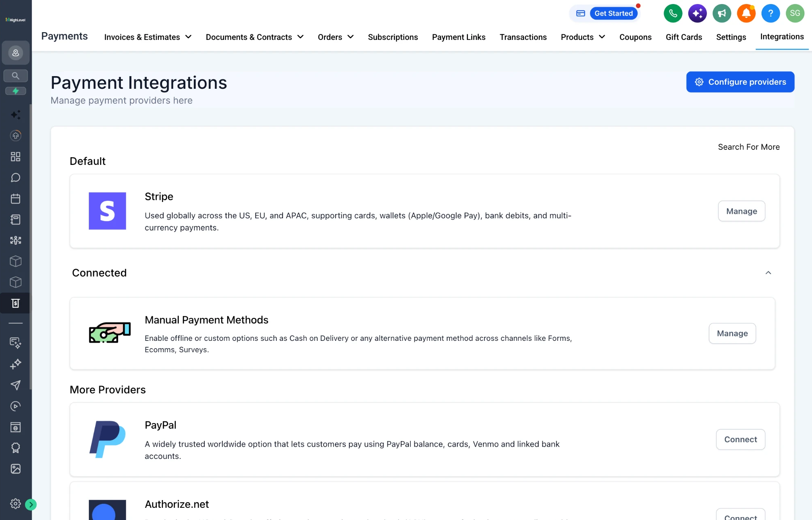Image resolution: width=812 pixels, height=520 pixels.
Task: Select the Integrations tab
Action: tap(782, 37)
